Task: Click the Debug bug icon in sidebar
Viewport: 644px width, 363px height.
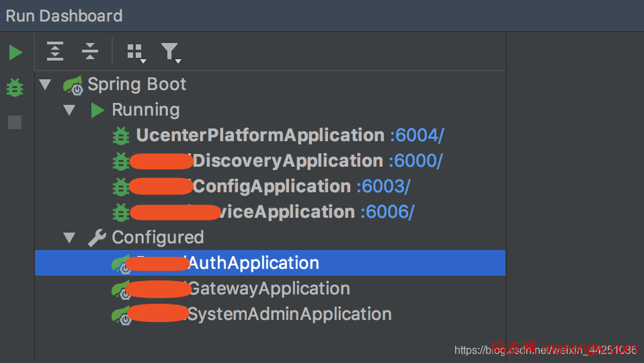Action: (x=15, y=87)
